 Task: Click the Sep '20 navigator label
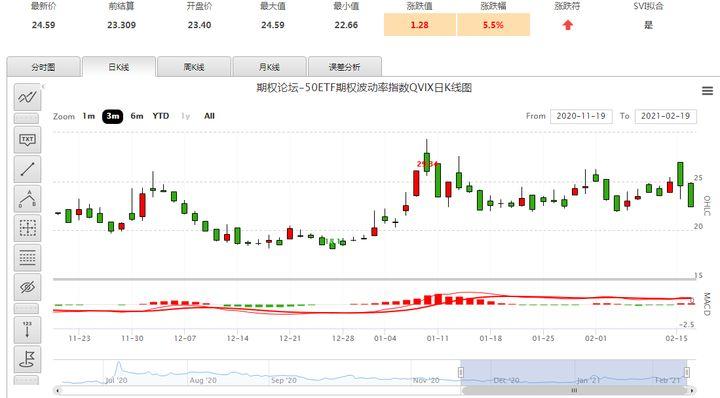click(x=283, y=380)
